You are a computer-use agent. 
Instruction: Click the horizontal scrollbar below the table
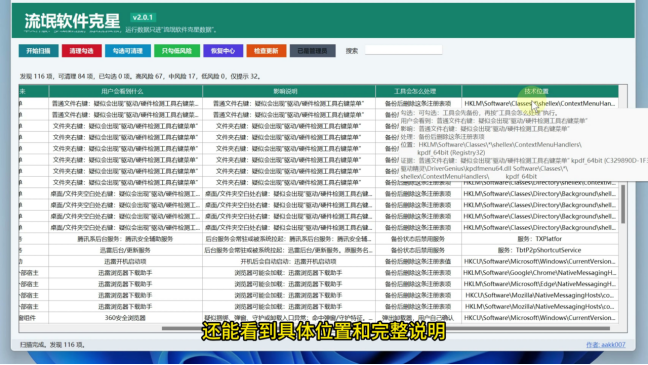click(x=386, y=328)
